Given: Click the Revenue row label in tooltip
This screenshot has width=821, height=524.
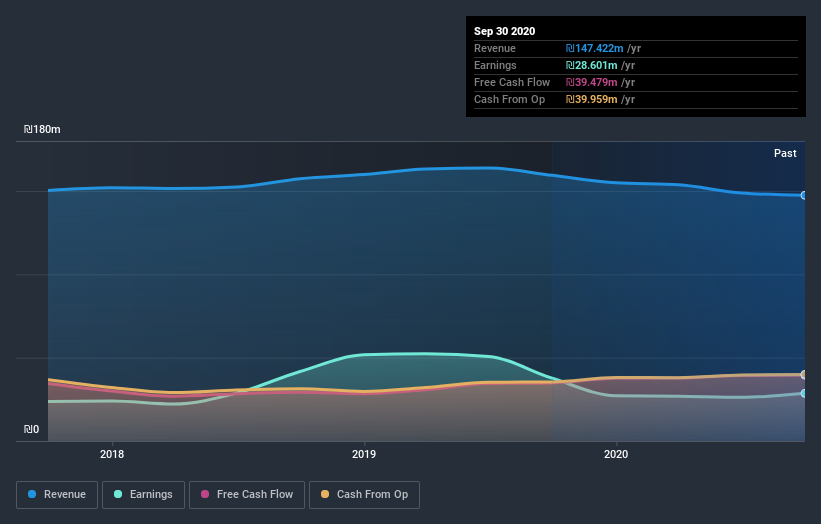Looking at the screenshot, I should 495,48.
